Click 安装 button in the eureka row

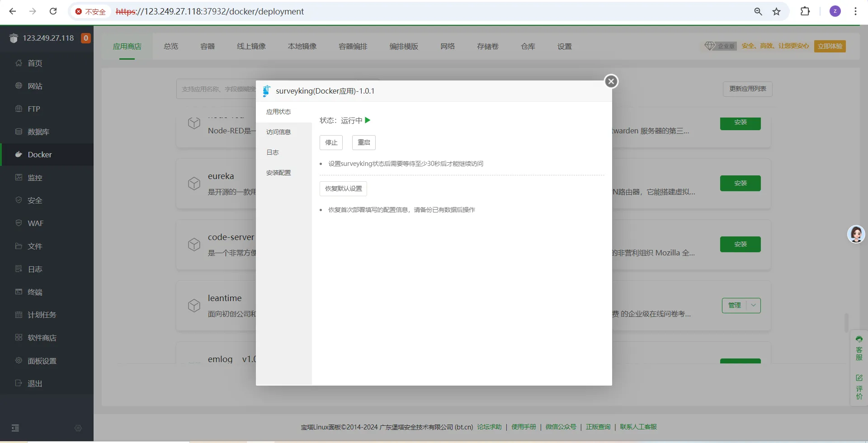click(741, 183)
